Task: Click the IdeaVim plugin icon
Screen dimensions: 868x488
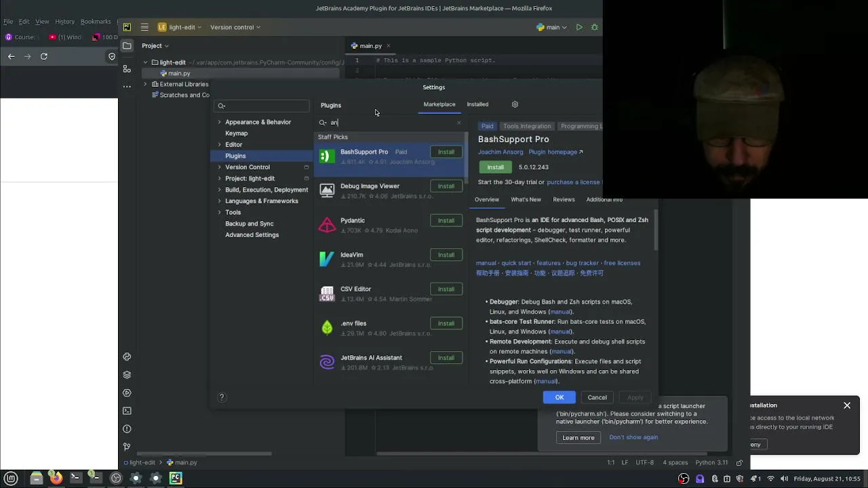Action: [327, 259]
